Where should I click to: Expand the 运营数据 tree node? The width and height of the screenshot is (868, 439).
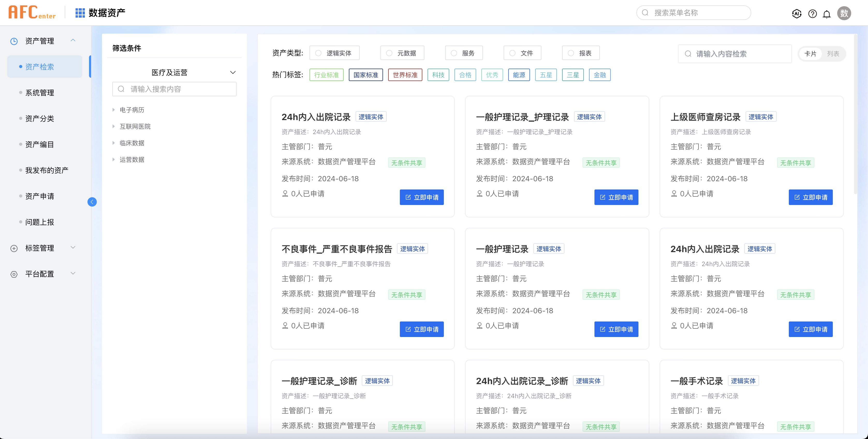pyautogui.click(x=114, y=159)
